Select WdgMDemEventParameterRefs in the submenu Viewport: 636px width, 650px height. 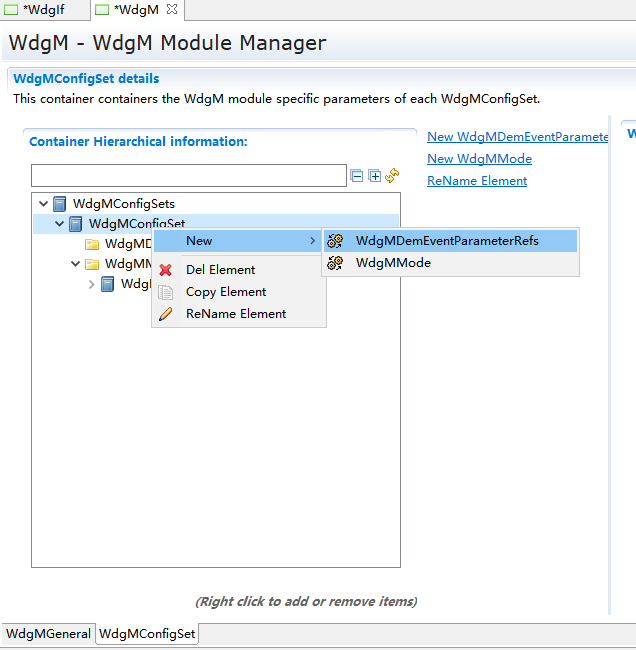pyautogui.click(x=446, y=241)
